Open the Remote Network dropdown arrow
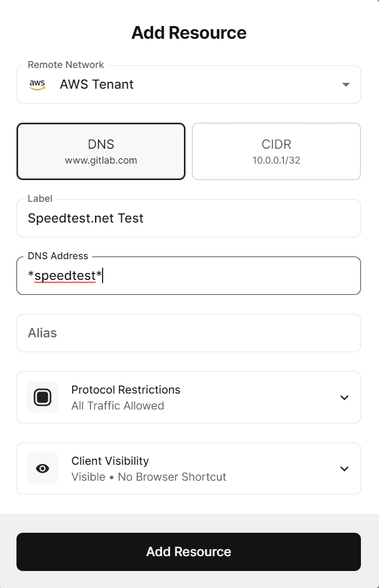Screen dimensions: 379x588 pos(346,84)
